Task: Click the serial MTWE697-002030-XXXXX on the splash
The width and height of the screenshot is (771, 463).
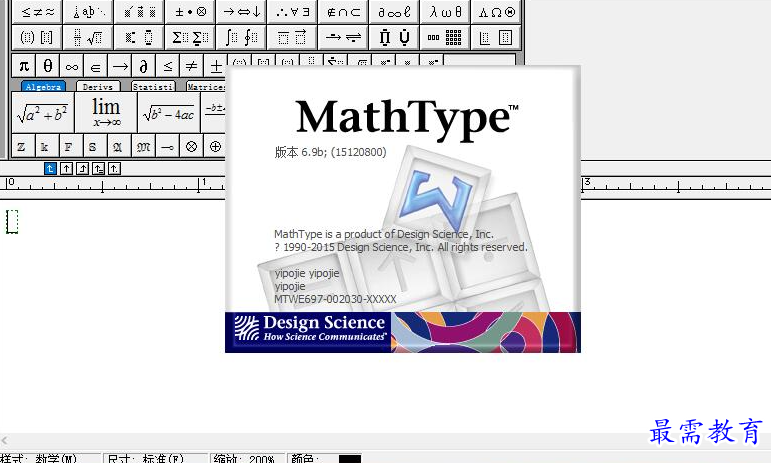Action: (x=335, y=299)
